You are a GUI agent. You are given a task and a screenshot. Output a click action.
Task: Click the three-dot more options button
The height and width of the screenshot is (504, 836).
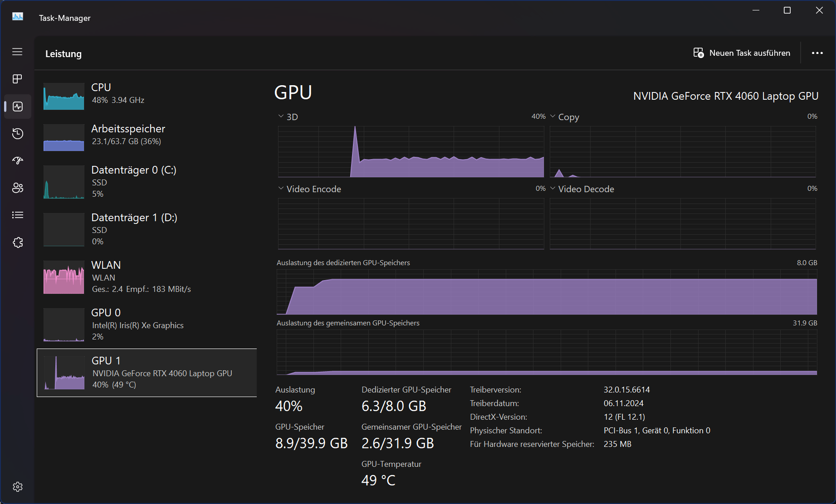point(817,53)
